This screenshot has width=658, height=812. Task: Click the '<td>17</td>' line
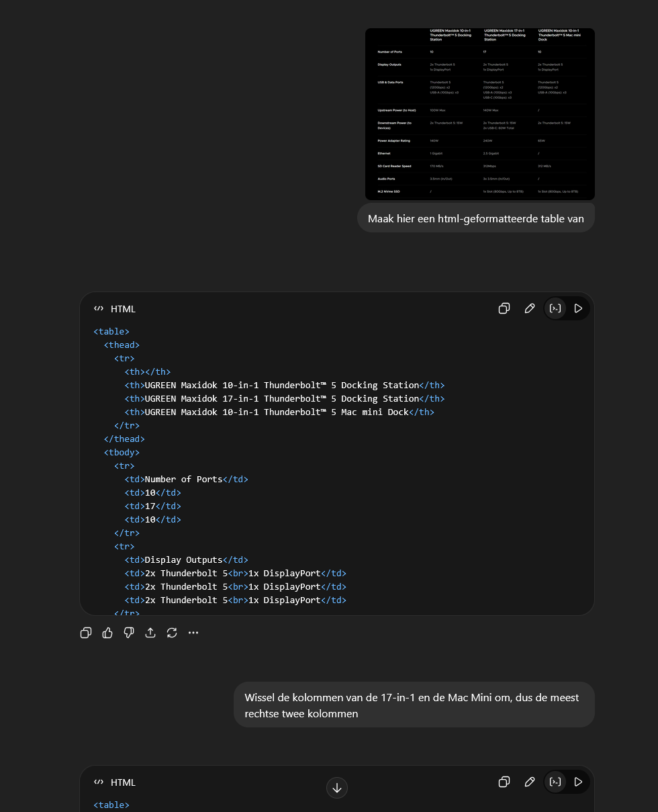[x=153, y=506]
